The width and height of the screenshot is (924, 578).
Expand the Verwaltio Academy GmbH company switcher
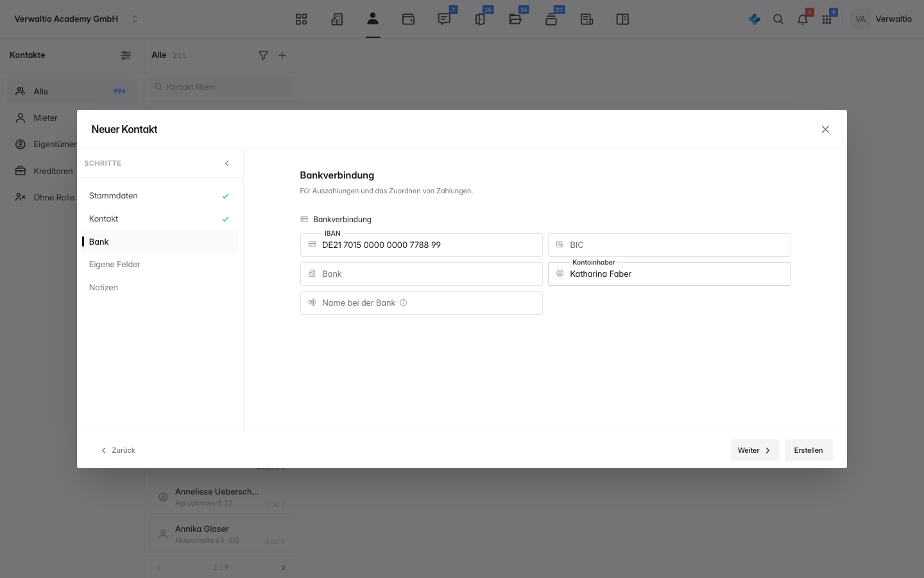135,19
